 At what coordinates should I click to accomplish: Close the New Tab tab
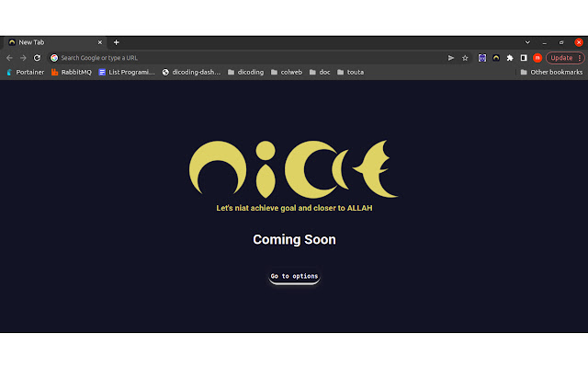(x=100, y=42)
